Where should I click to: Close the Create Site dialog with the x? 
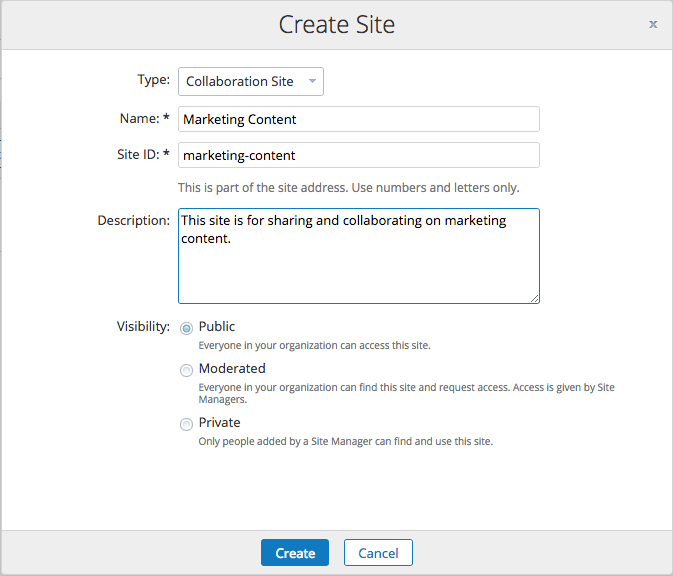click(x=653, y=24)
